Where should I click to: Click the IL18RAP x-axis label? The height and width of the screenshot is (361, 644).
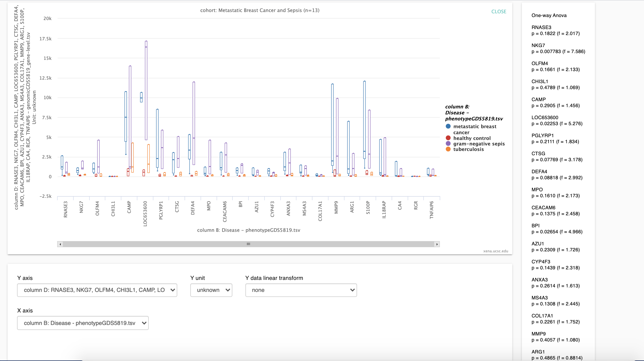pyautogui.click(x=384, y=210)
